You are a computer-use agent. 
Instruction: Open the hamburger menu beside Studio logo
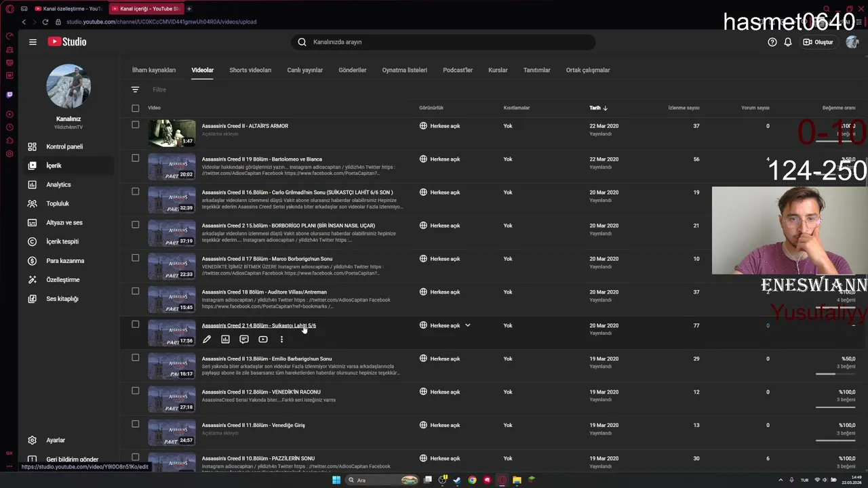click(33, 42)
